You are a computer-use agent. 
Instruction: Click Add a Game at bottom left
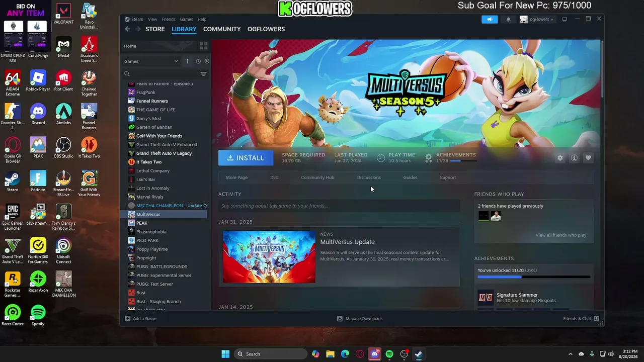(x=140, y=319)
